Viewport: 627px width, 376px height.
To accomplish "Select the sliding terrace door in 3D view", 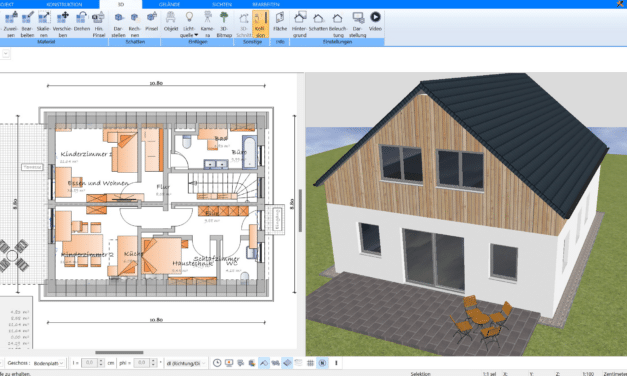I will click(434, 260).
